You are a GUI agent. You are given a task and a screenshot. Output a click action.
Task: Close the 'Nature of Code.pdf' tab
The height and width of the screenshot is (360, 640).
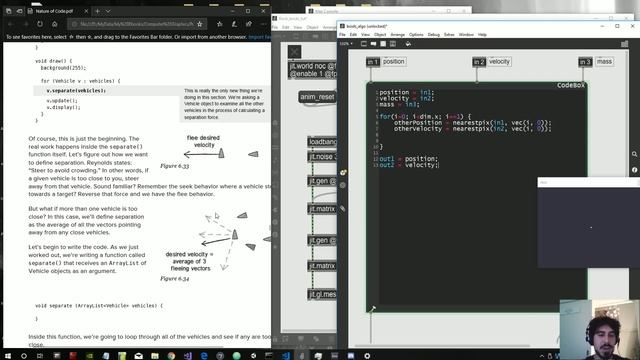(x=86, y=11)
